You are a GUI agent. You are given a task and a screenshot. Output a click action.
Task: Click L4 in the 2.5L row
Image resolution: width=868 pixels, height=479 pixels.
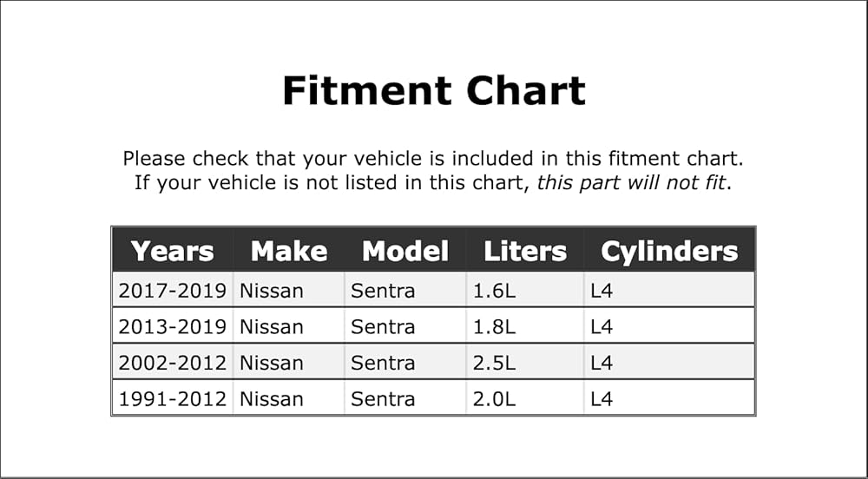click(x=602, y=363)
